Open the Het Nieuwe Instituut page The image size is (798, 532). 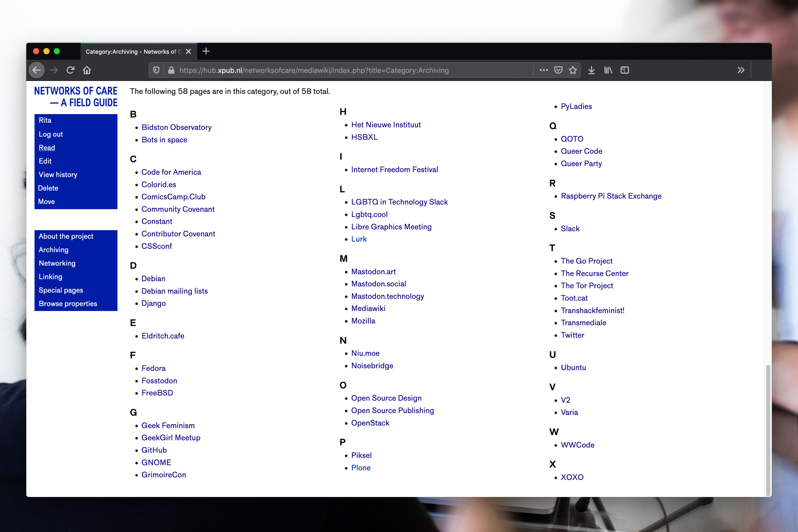[386, 125]
